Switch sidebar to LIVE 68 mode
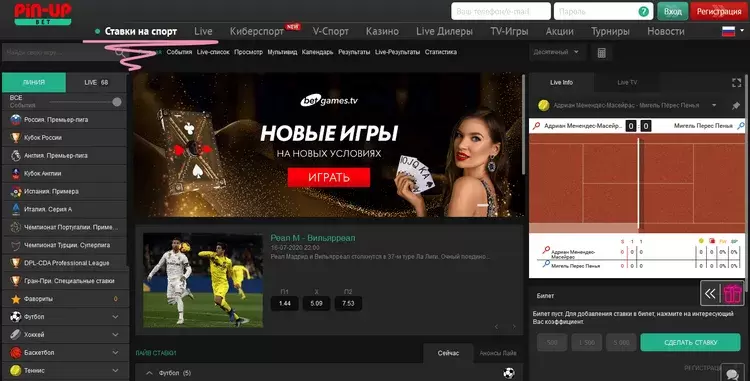This screenshot has height=381, width=750. (96, 83)
